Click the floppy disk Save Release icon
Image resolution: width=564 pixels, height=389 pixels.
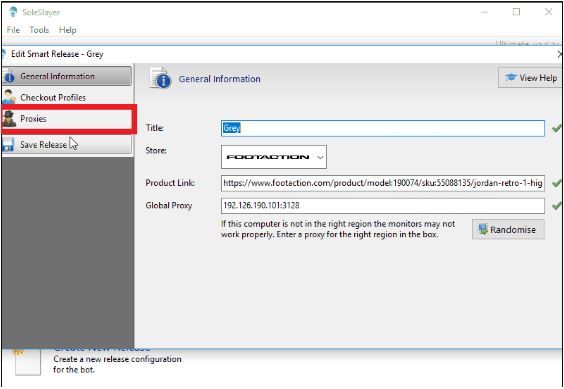coord(8,145)
